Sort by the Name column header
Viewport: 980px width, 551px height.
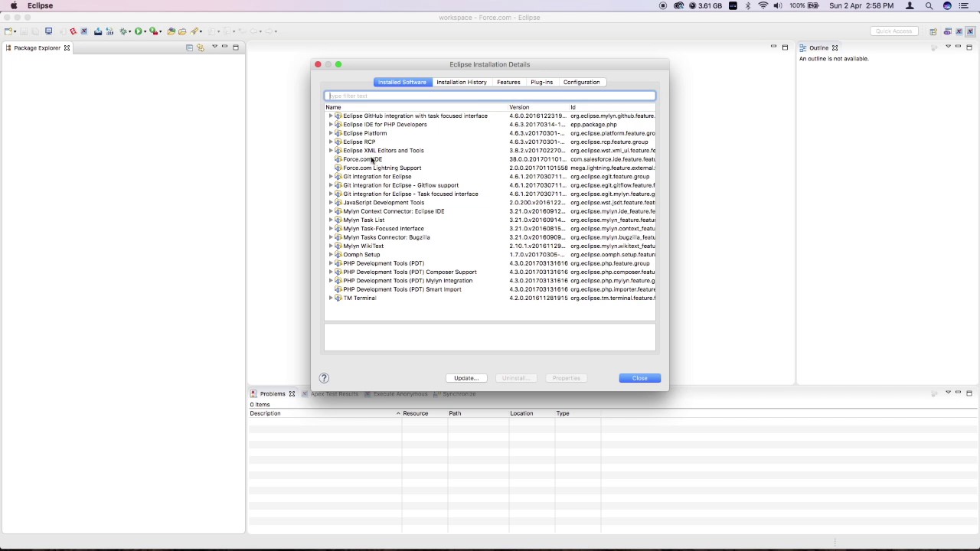[416, 107]
